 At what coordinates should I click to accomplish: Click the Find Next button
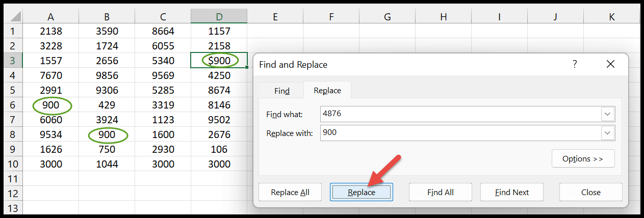(511, 193)
